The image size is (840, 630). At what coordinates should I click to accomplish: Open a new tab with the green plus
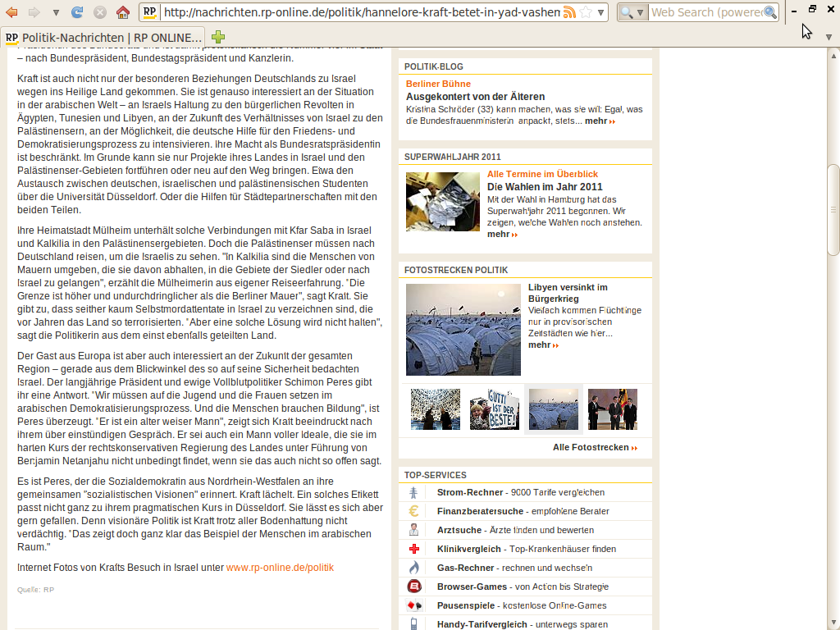[218, 37]
